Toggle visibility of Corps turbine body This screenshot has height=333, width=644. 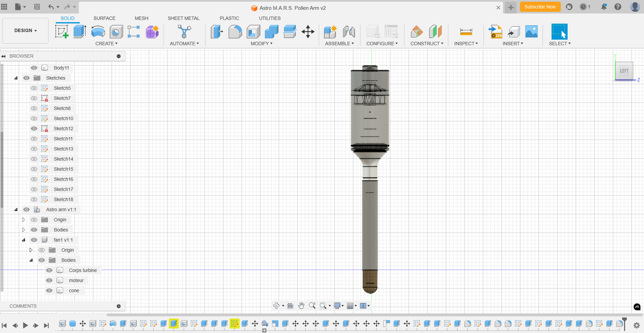point(49,270)
